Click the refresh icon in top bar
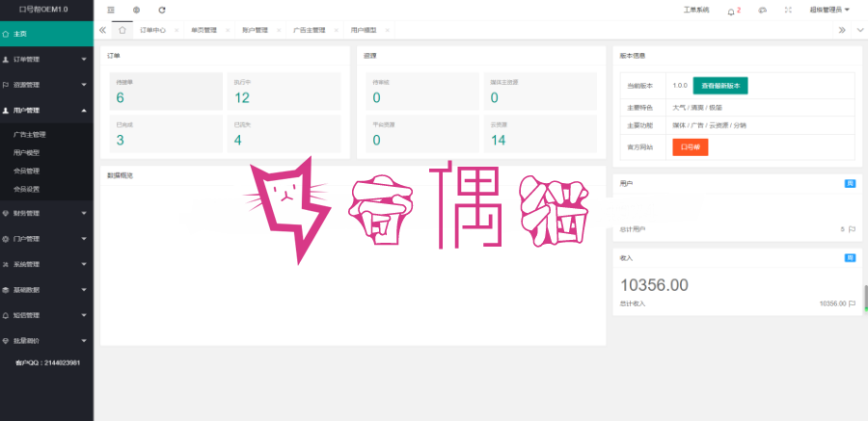 [162, 10]
